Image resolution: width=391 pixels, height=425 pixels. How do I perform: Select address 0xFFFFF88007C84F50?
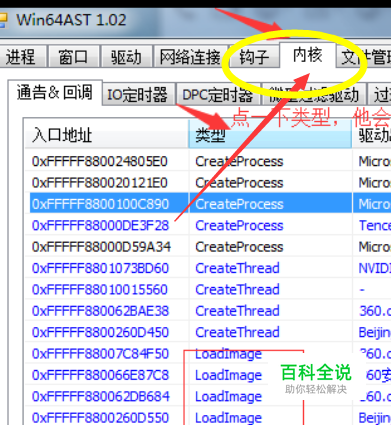tap(100, 353)
